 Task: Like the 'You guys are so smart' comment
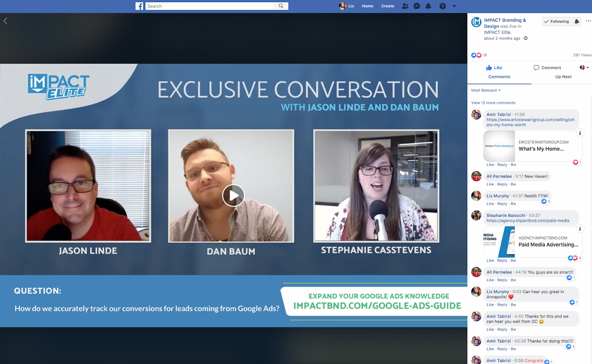[x=490, y=280]
